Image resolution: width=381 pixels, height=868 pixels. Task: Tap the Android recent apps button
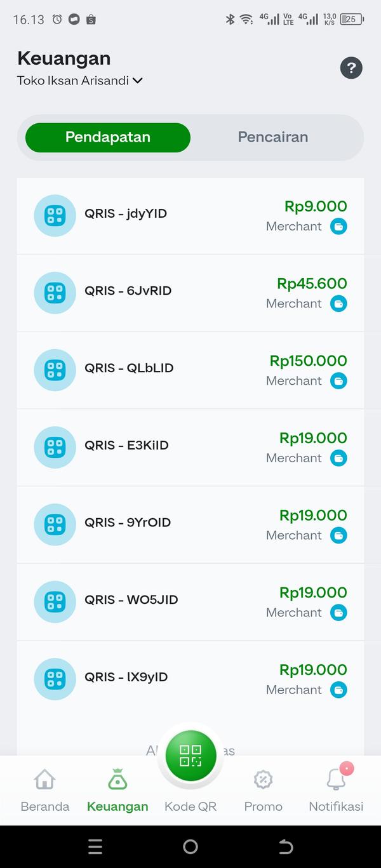click(95, 846)
